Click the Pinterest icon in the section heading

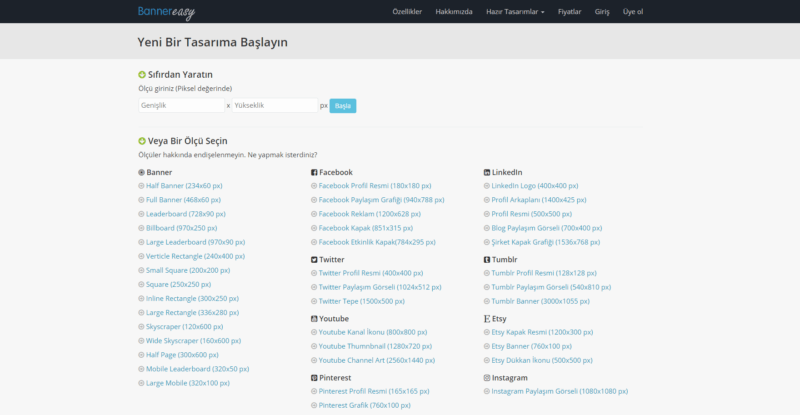(x=314, y=377)
